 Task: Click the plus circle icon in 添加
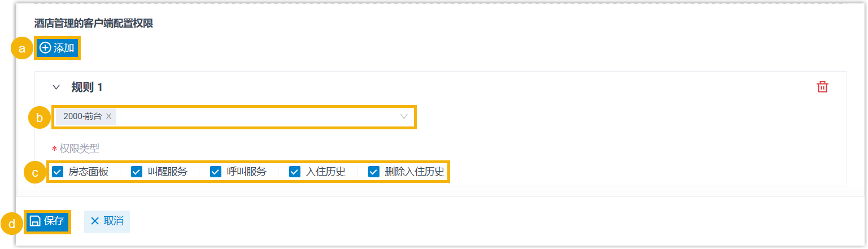point(45,48)
